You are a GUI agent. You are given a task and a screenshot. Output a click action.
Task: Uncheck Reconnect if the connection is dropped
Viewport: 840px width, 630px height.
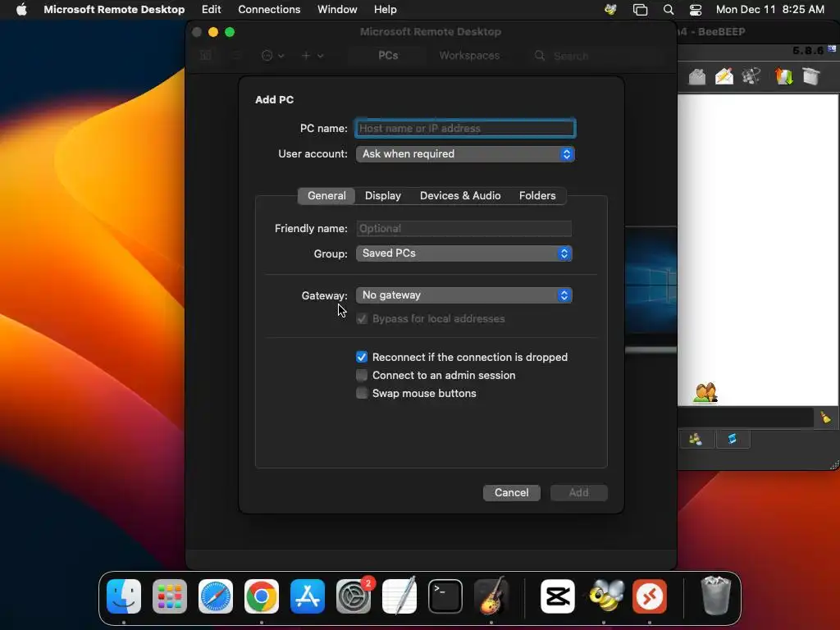coord(362,358)
